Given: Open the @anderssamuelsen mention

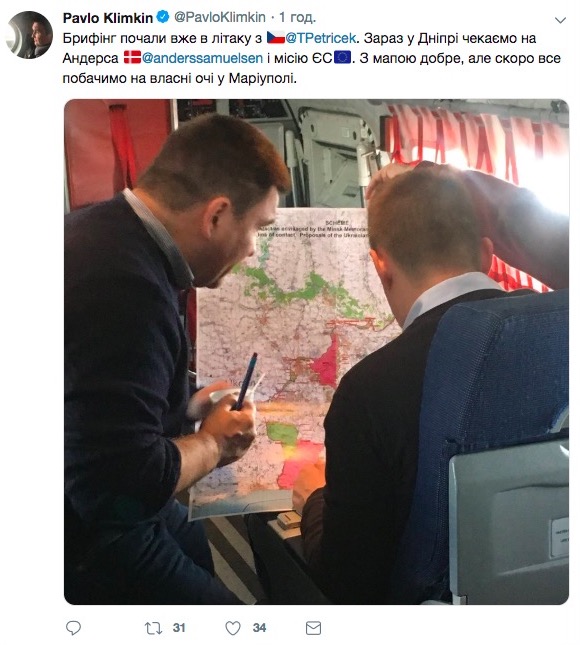Looking at the screenshot, I should 202,58.
